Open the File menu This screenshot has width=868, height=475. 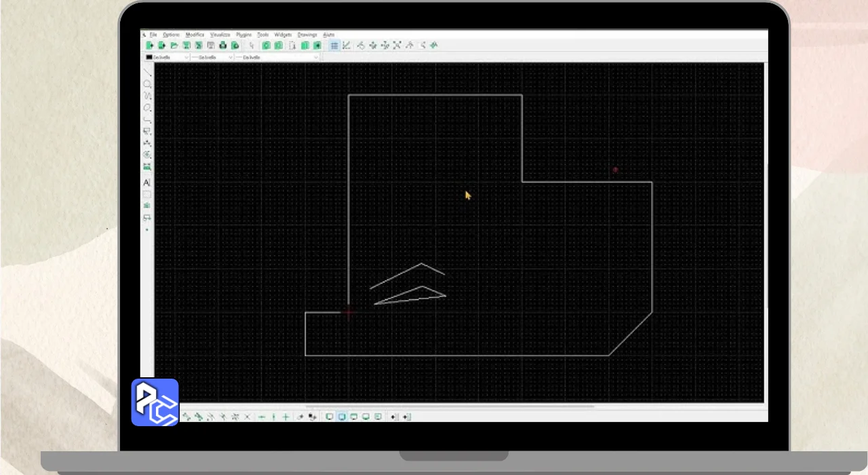(x=153, y=35)
